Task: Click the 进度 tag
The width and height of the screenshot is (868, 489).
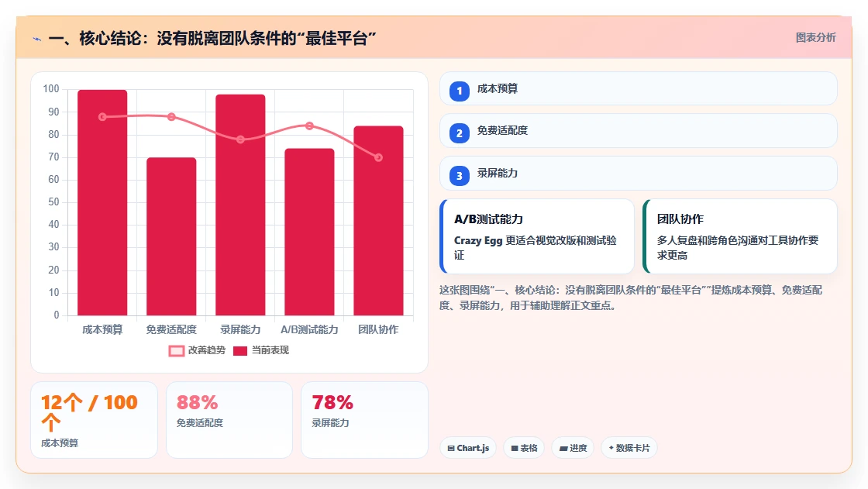Action: (573, 448)
